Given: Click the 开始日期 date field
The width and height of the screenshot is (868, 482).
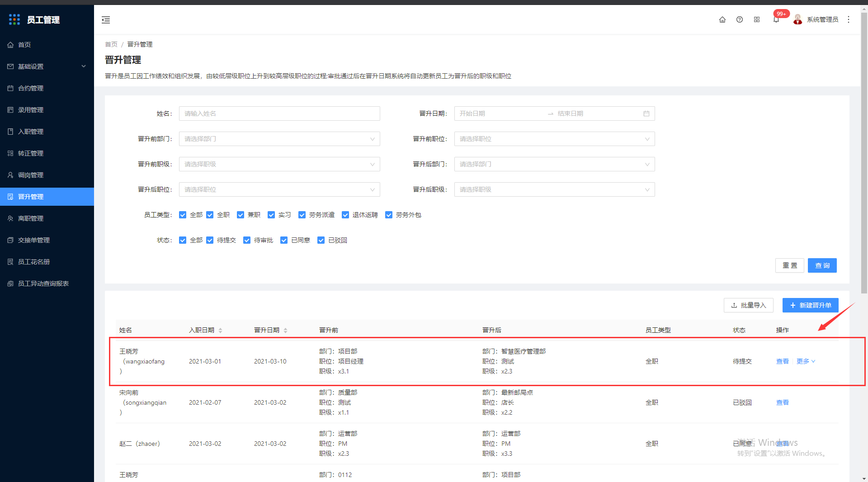Looking at the screenshot, I should pyautogui.click(x=501, y=113).
